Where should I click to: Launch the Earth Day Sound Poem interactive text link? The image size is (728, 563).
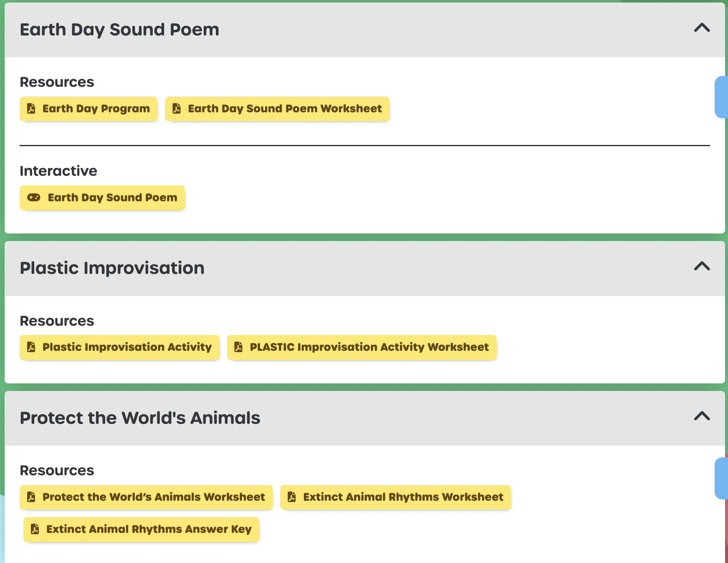(x=112, y=198)
